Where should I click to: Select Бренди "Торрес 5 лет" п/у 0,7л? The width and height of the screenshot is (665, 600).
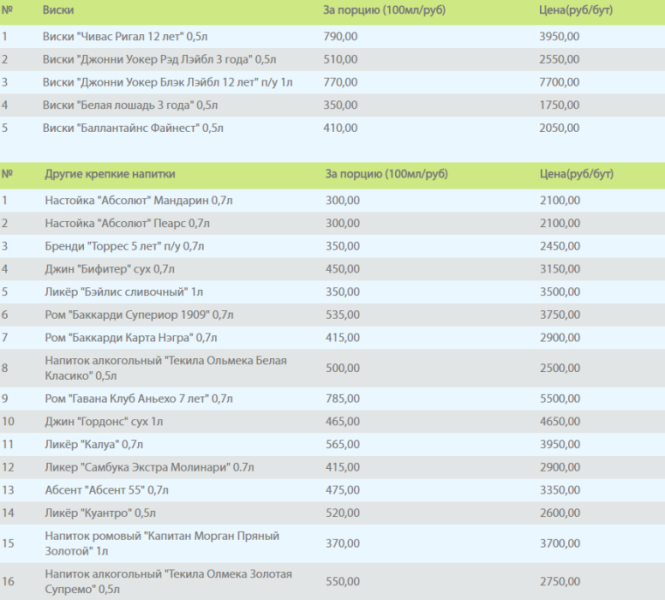tap(124, 246)
